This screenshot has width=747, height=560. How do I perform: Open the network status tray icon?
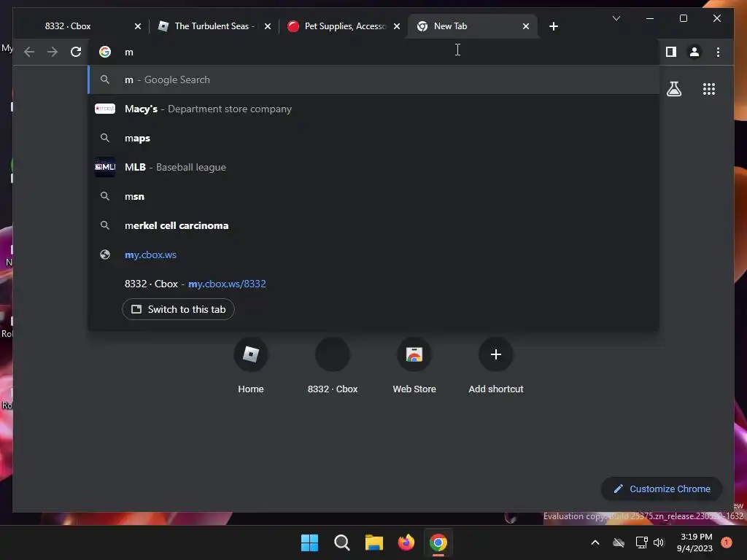tap(641, 542)
